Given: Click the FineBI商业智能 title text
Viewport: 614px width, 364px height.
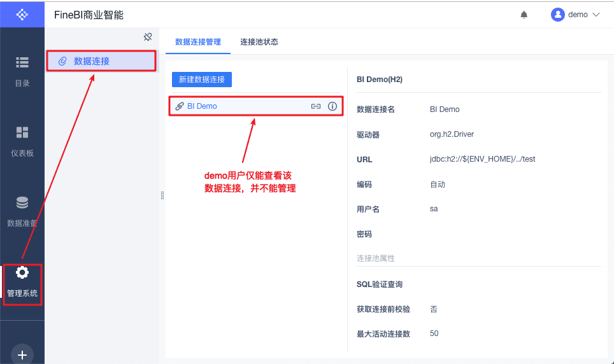Looking at the screenshot, I should click(x=89, y=15).
